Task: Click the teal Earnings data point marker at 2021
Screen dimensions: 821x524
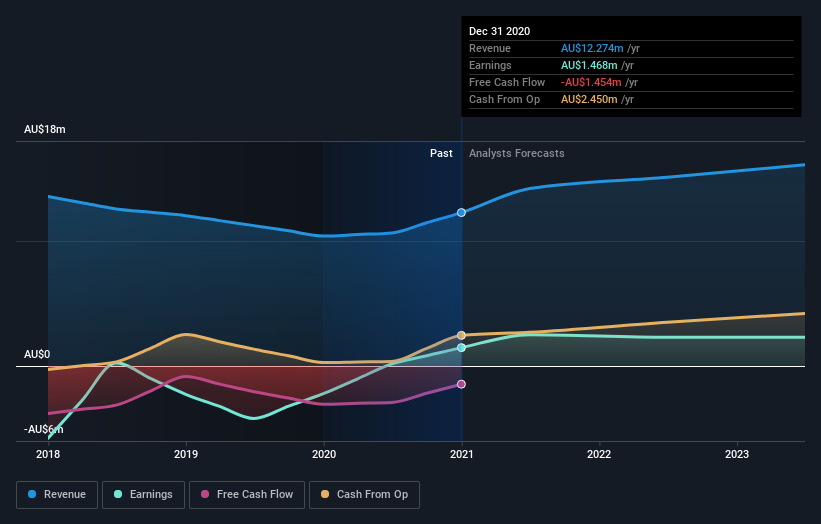Action: pyautogui.click(x=461, y=348)
